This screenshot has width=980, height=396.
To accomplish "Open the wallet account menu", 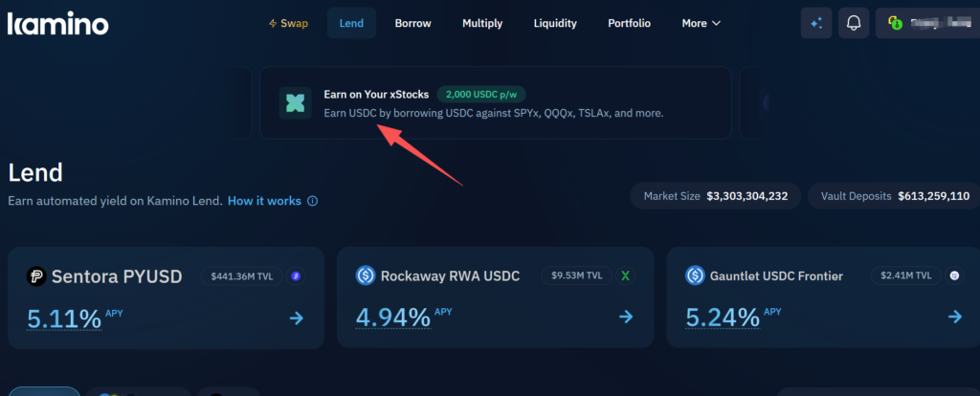I will coord(926,23).
